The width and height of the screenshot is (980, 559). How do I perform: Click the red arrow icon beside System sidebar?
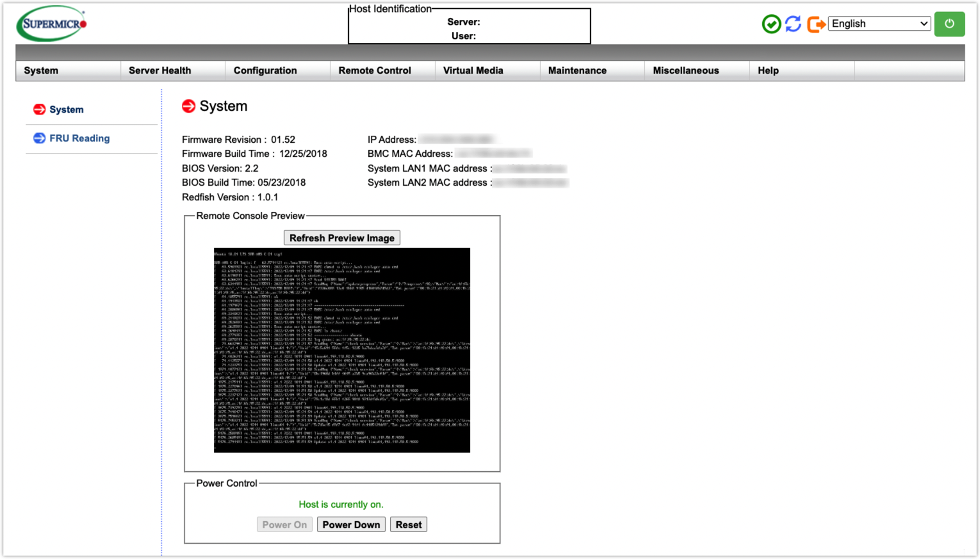pos(39,109)
